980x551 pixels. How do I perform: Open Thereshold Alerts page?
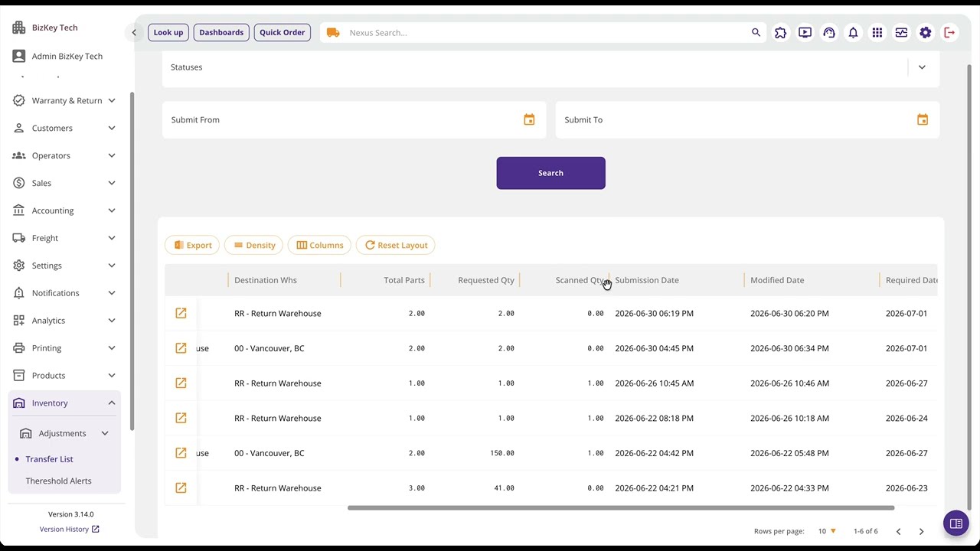(58, 481)
